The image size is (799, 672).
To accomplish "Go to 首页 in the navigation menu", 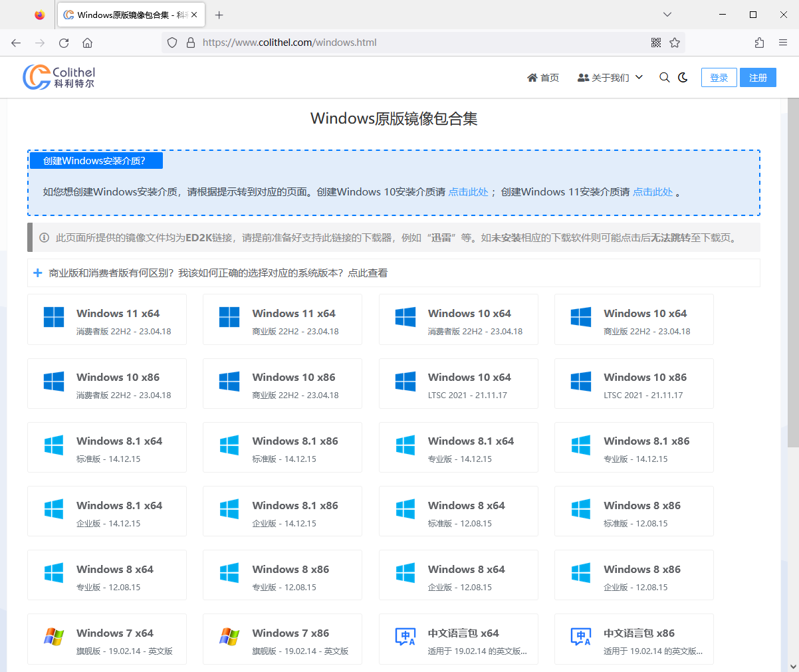I will point(543,78).
